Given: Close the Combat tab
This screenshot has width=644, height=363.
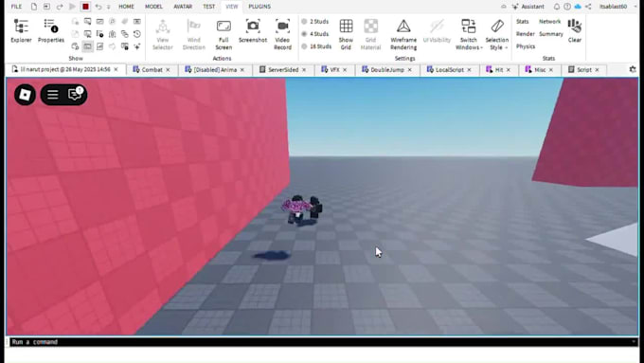Looking at the screenshot, I should click(x=168, y=70).
